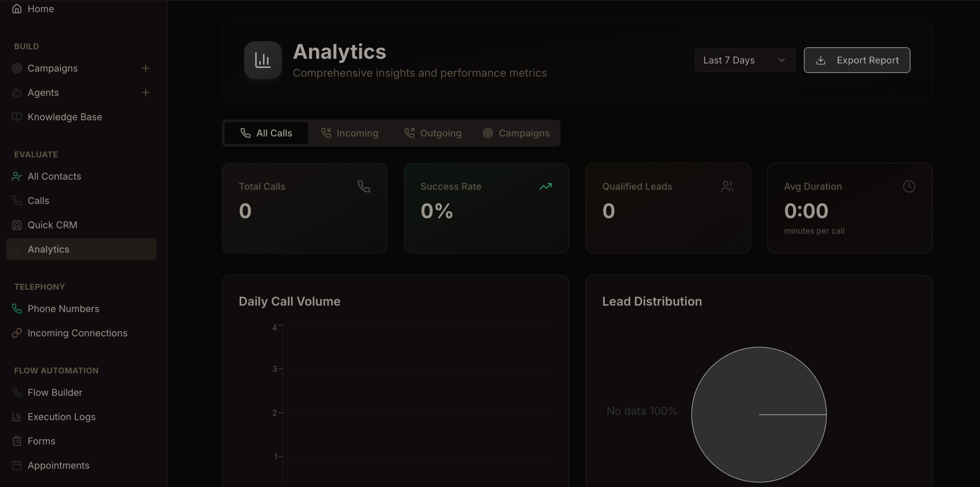The height and width of the screenshot is (487, 980).
Task: Click the chevron arrow in date range selector
Action: [x=781, y=60]
